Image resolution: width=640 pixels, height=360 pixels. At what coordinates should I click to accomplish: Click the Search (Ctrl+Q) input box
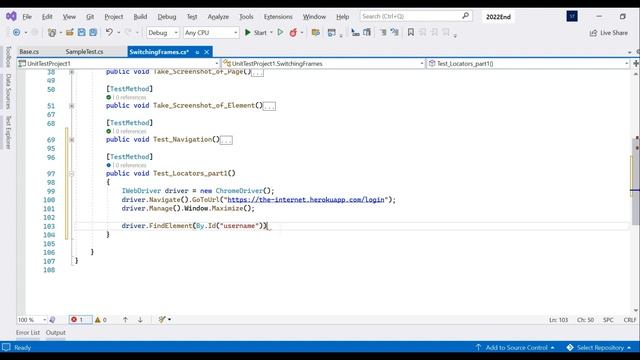(x=416, y=16)
